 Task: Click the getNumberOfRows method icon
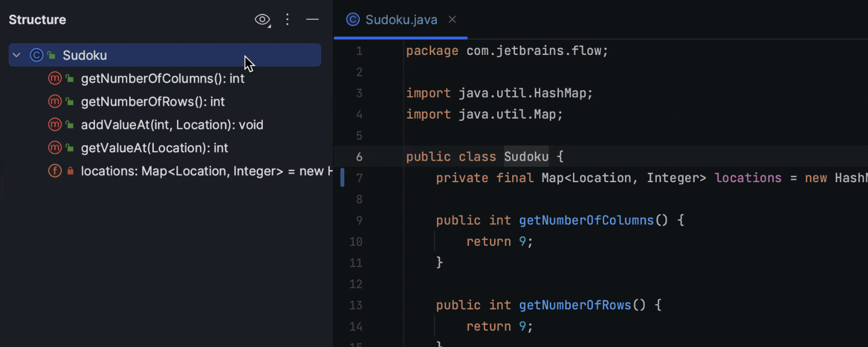pos(55,102)
